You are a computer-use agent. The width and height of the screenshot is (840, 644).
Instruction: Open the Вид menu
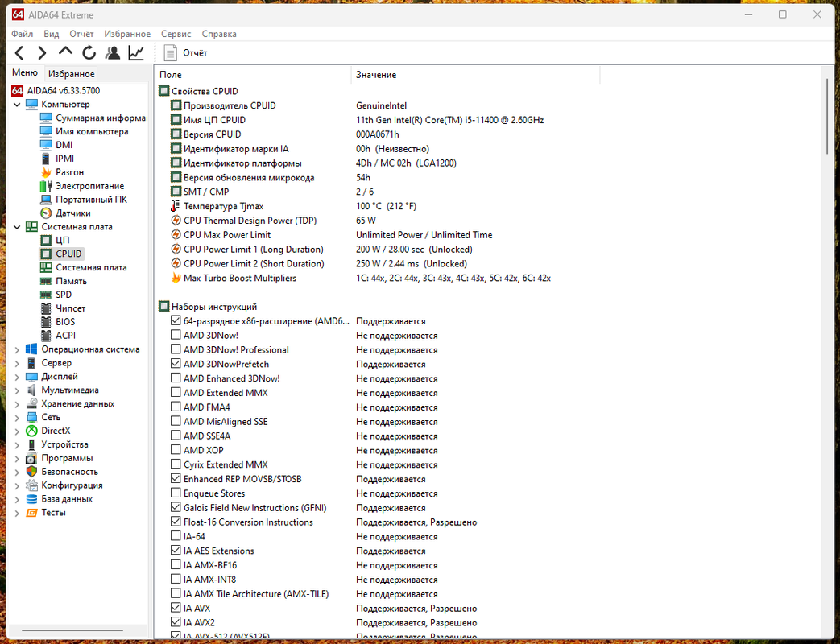click(x=52, y=34)
